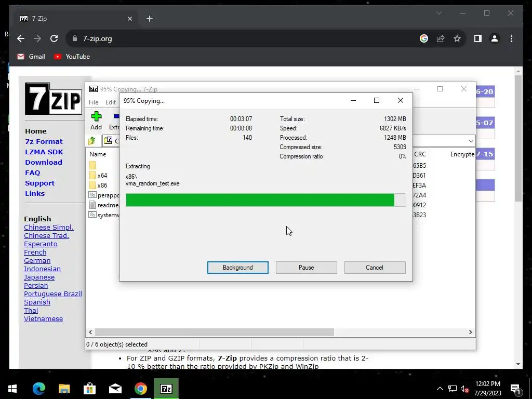Open the LZMA SDK link
Viewport: 532px width, 399px height.
44,152
